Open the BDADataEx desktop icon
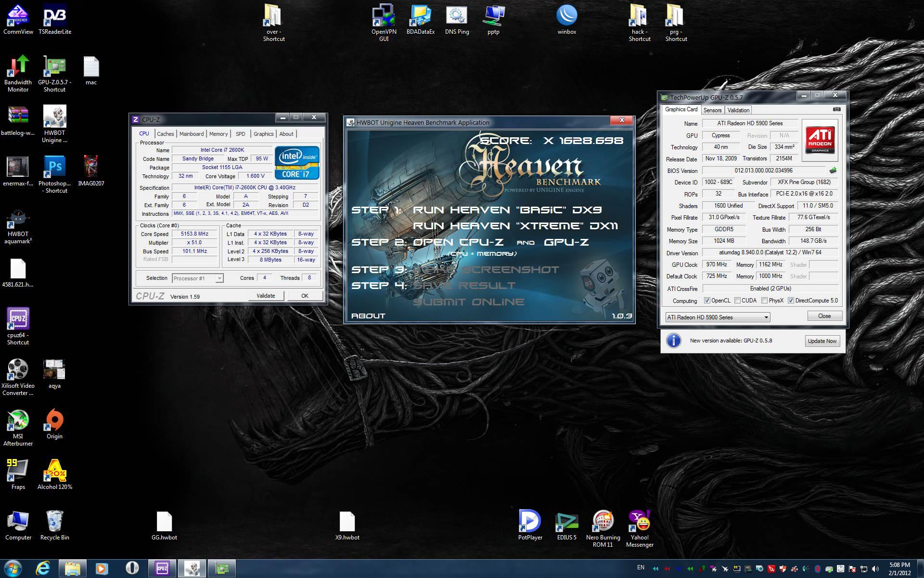 coord(421,19)
